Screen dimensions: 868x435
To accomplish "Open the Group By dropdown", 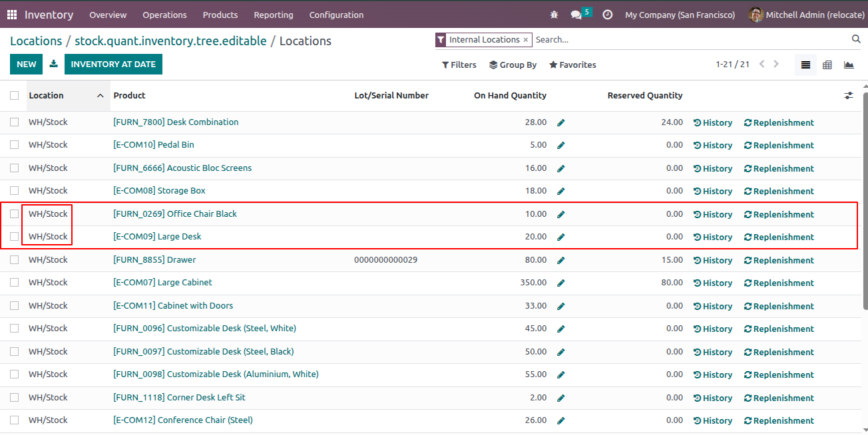I will click(513, 65).
